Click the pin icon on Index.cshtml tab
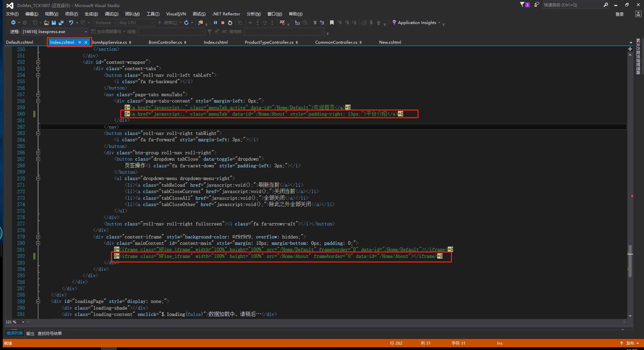This screenshot has height=350, width=644. (x=79, y=42)
